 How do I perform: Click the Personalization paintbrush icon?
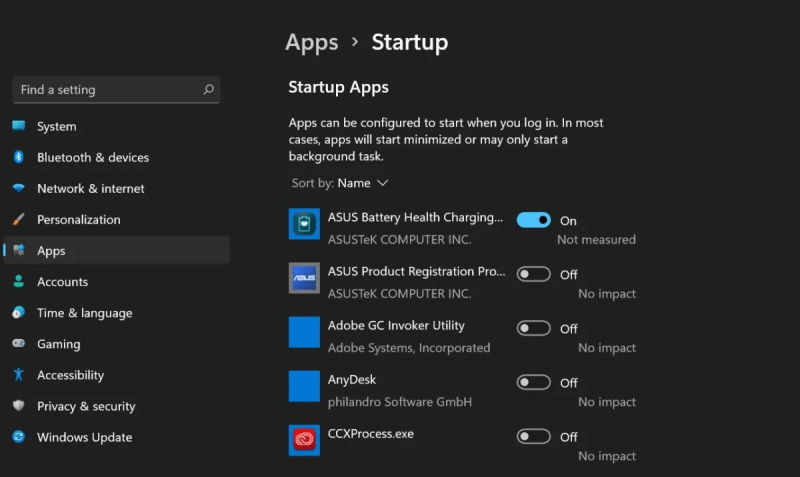[19, 219]
